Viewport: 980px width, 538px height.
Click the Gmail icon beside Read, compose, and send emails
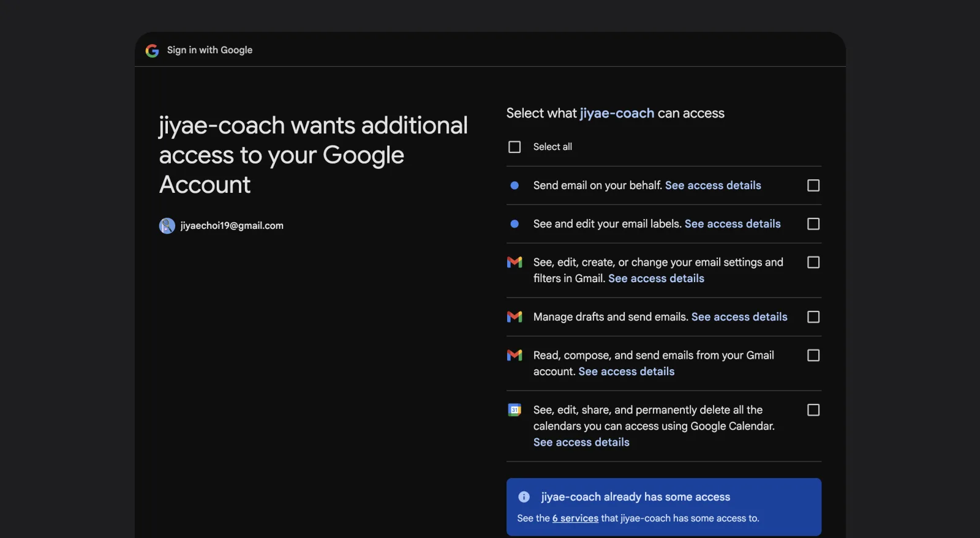[514, 356]
